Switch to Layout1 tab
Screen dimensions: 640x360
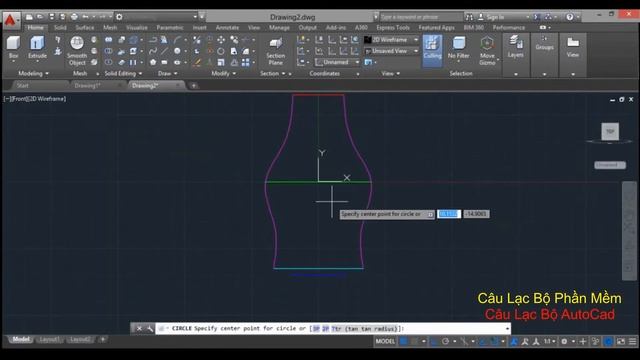click(49, 339)
